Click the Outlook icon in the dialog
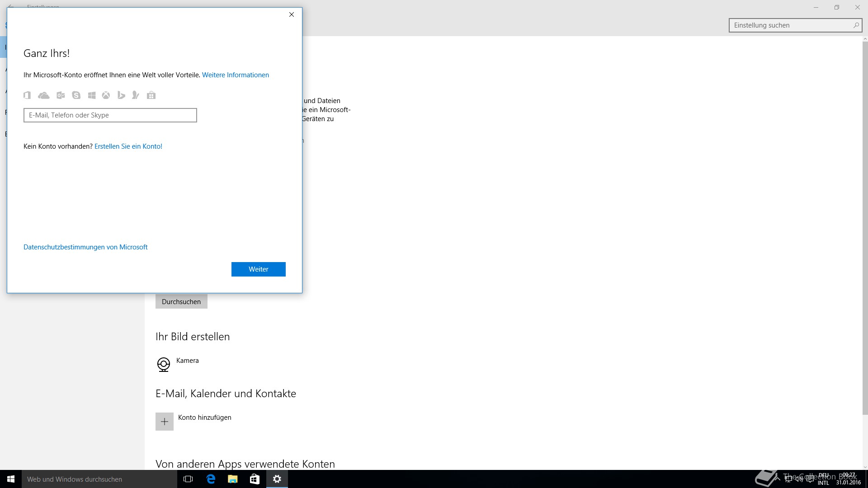868x488 pixels. pyautogui.click(x=61, y=95)
